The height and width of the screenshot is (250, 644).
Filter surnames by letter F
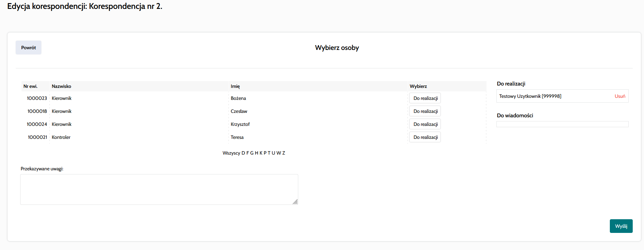click(x=248, y=153)
